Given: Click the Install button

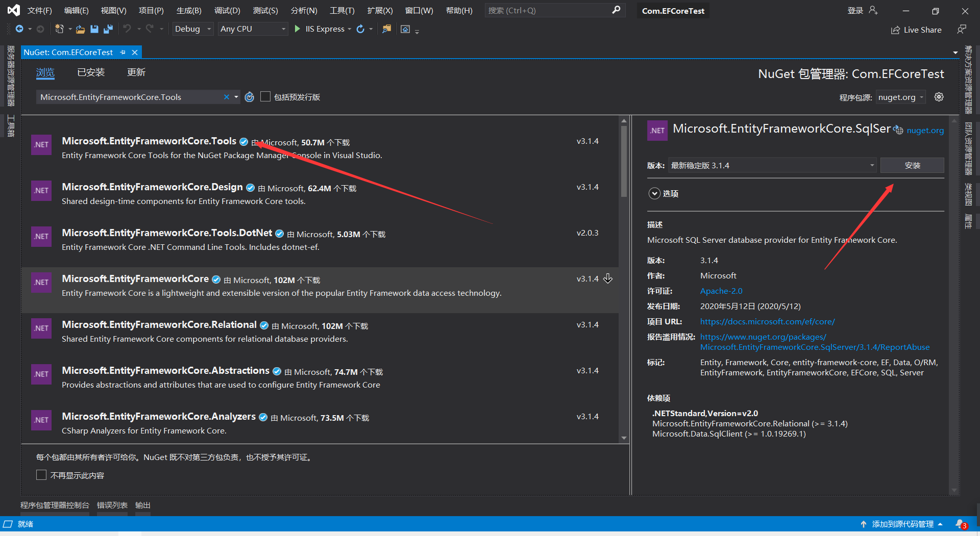Looking at the screenshot, I should (x=912, y=165).
